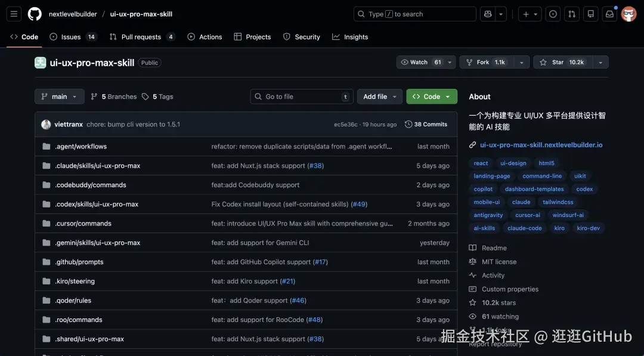Open the Activity page
This screenshot has height=356, width=644.
[x=487, y=275]
